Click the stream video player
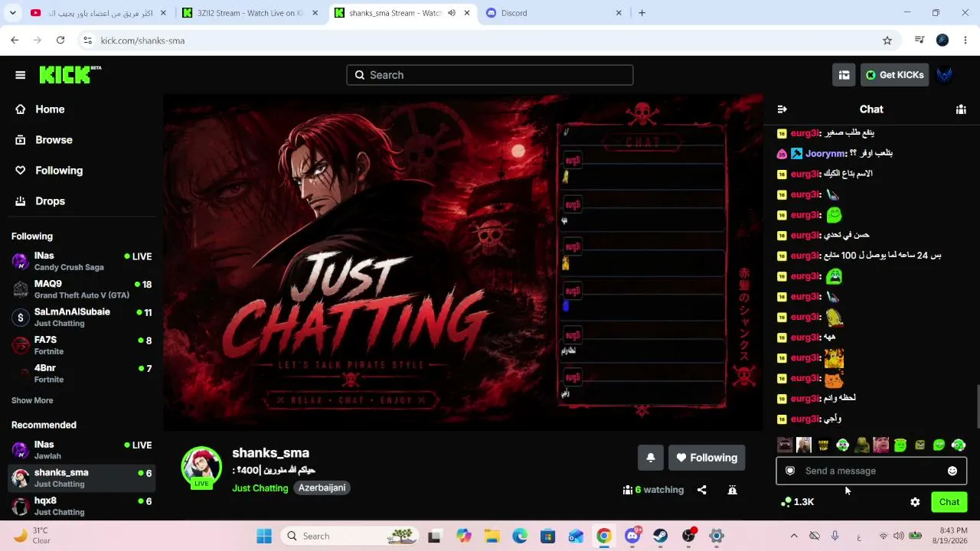Screen dimensions: 980x551 (x=462, y=262)
